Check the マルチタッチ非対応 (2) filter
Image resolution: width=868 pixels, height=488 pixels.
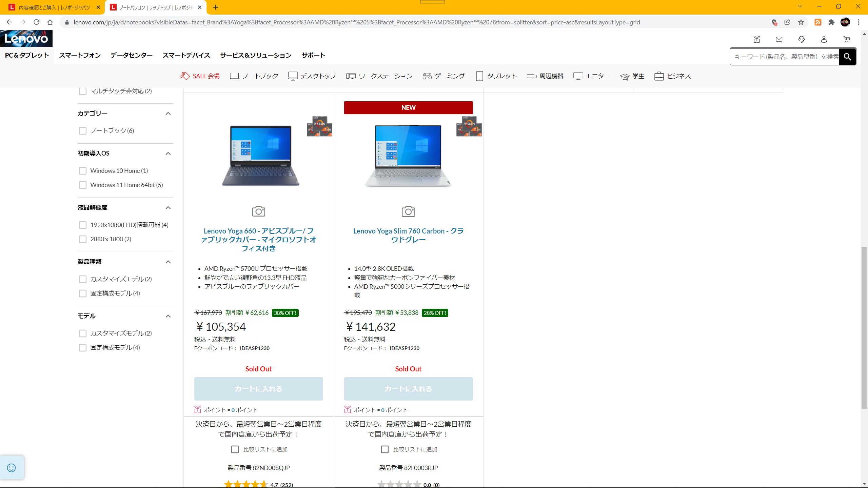(83, 91)
